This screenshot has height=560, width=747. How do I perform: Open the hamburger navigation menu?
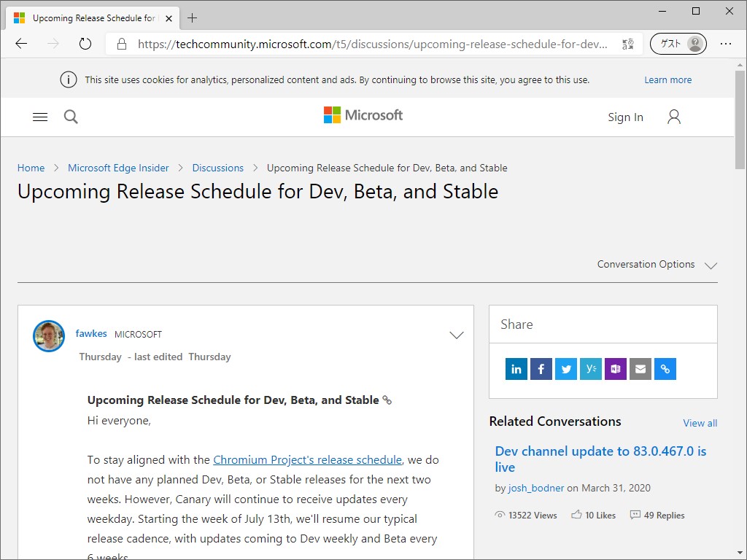39,116
